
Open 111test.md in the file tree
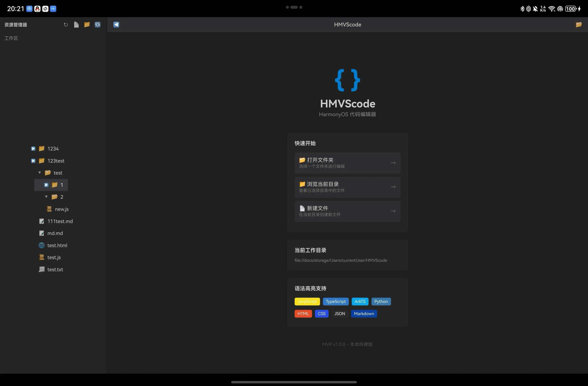click(60, 221)
